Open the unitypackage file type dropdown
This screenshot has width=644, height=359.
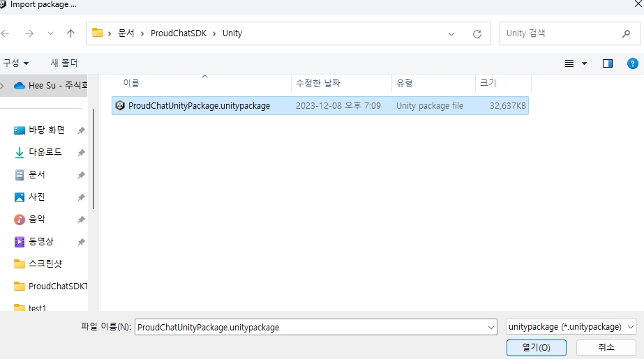571,327
